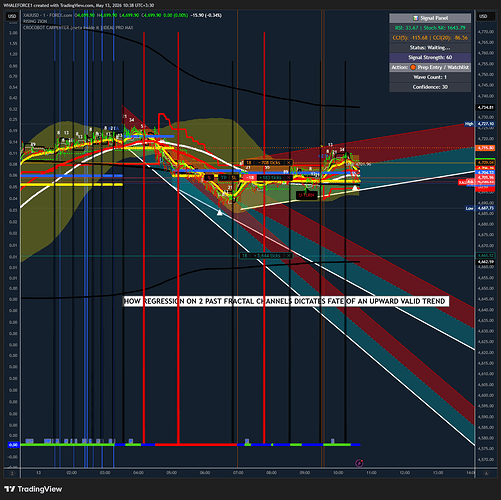Select the RISING ZION indicator legend
Image resolution: width=501 pixels, height=500 pixels.
coord(35,21)
